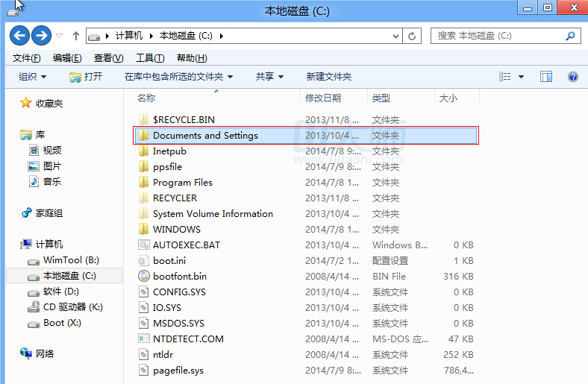Expand the 组织 dropdown menu
This screenshot has width=588, height=384.
coord(32,77)
